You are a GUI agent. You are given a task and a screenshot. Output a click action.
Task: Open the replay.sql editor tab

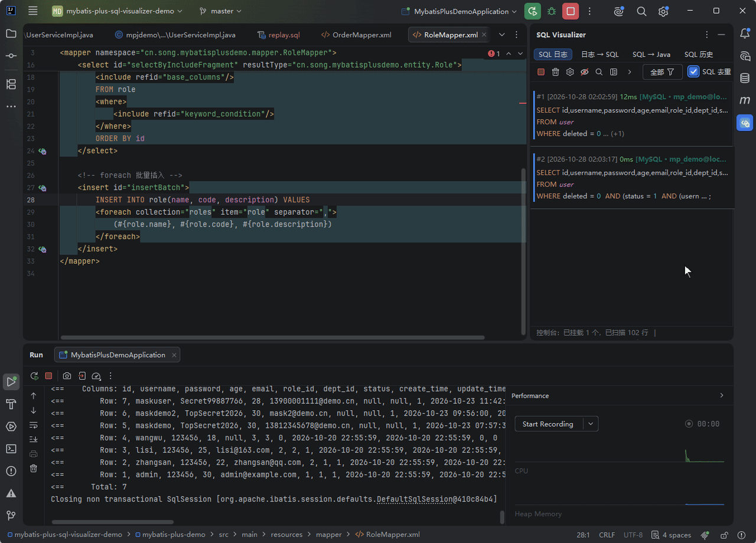tap(279, 35)
